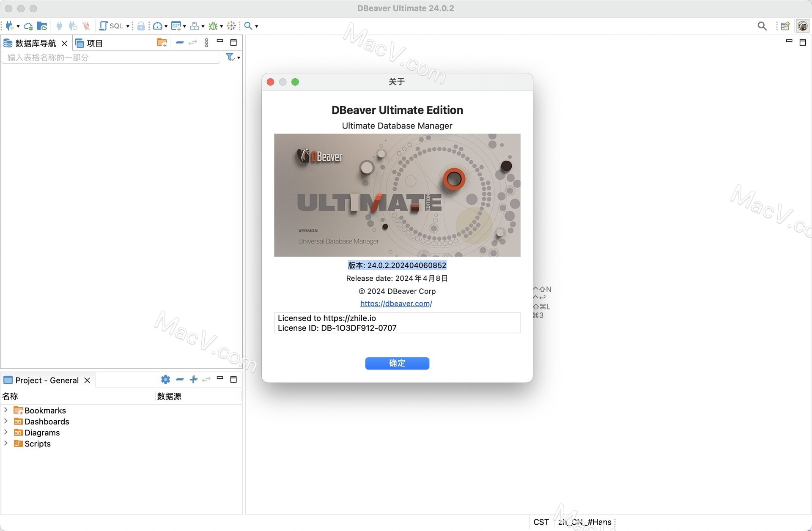The width and height of the screenshot is (812, 531).
Task: Toggle the filter on the database navigator
Action: 230,57
